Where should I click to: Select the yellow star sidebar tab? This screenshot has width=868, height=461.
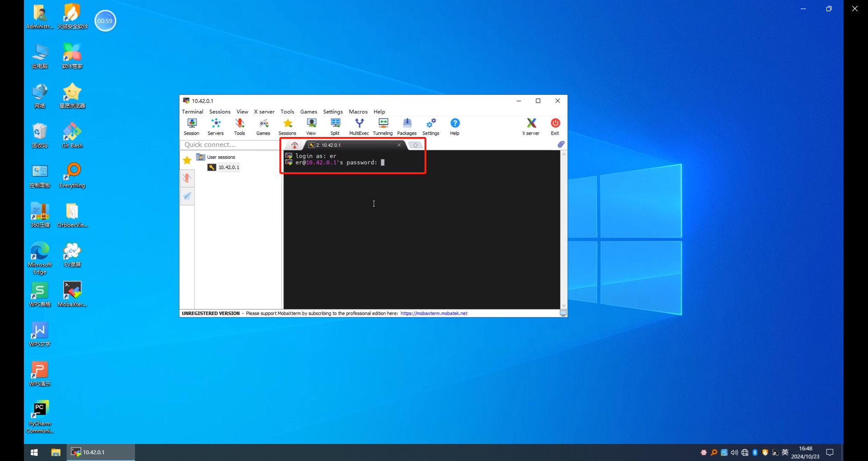(187, 160)
